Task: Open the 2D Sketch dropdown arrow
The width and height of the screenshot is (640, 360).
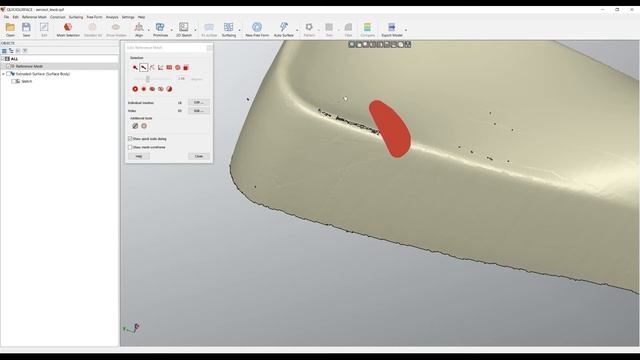Action: click(x=195, y=30)
